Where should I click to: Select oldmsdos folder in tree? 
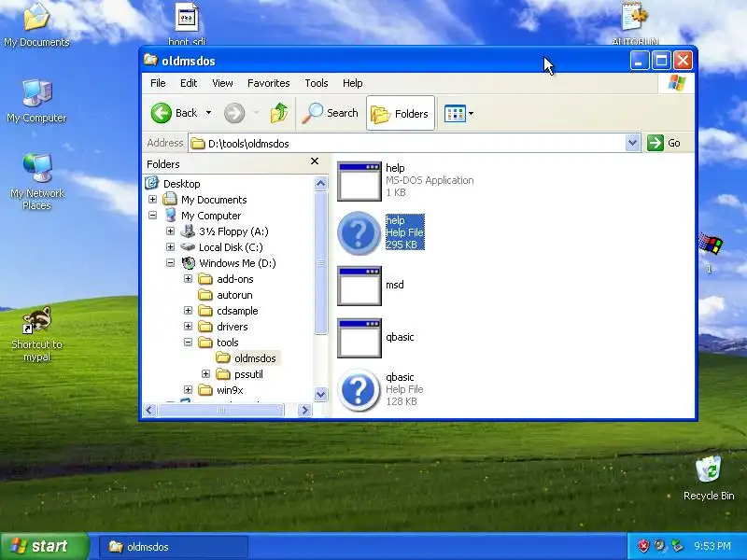tap(255, 358)
